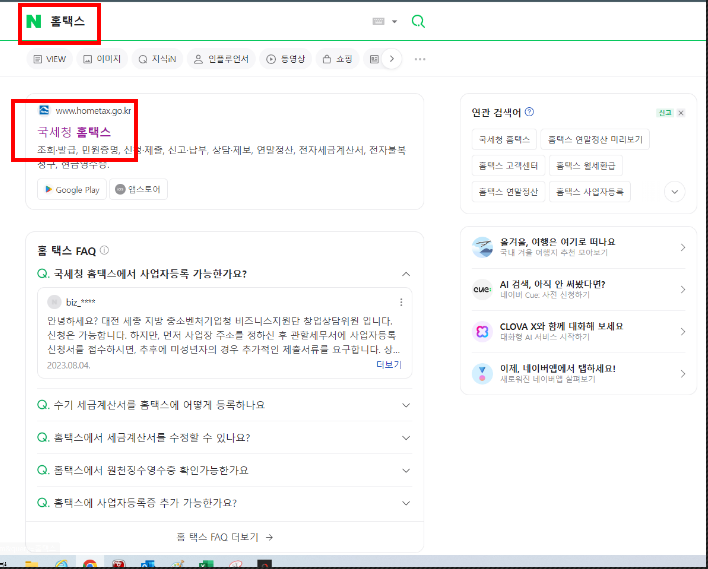This screenshot has width=708, height=569.
Task: Click the green search magnifier icon
Action: point(418,21)
